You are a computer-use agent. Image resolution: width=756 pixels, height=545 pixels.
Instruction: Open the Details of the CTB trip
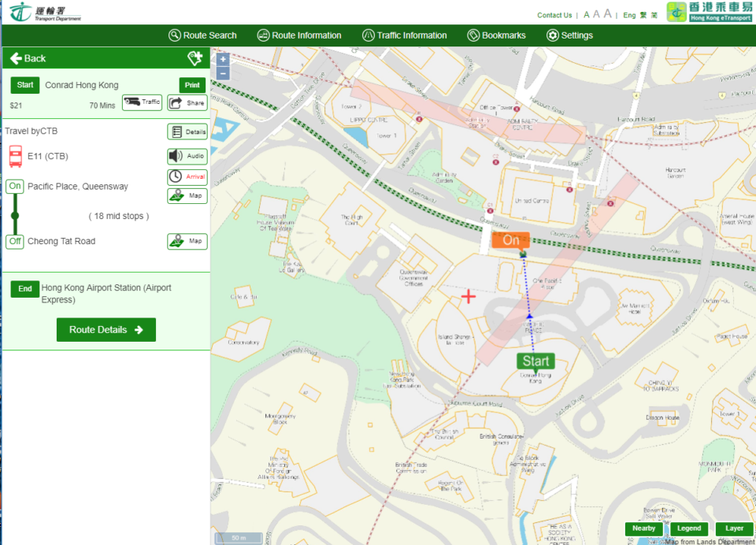187,132
